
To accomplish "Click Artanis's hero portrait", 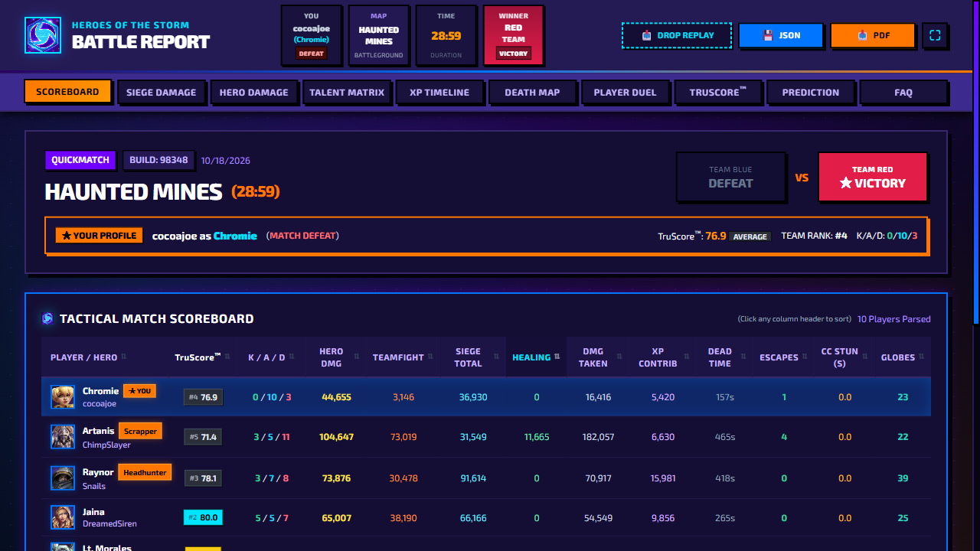I will coord(63,437).
